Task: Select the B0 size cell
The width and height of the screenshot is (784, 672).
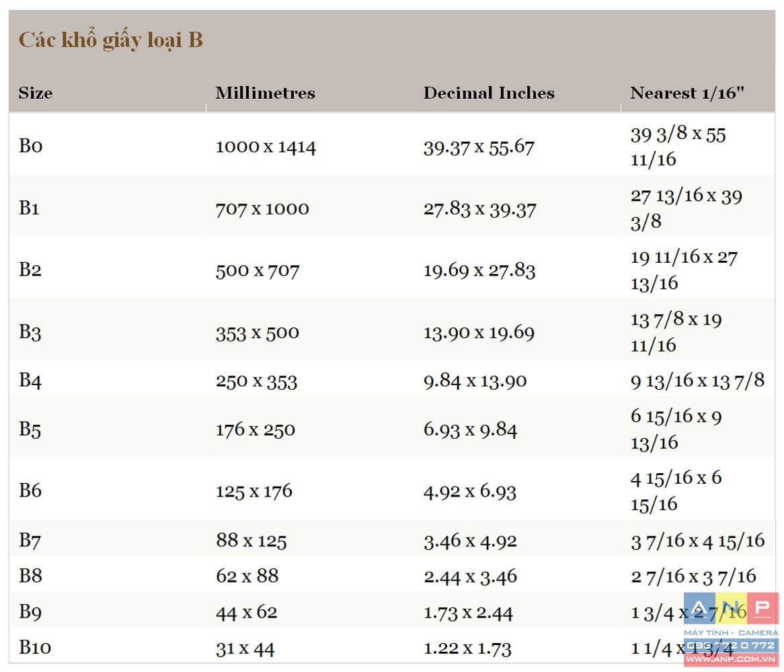Action: coord(31,146)
